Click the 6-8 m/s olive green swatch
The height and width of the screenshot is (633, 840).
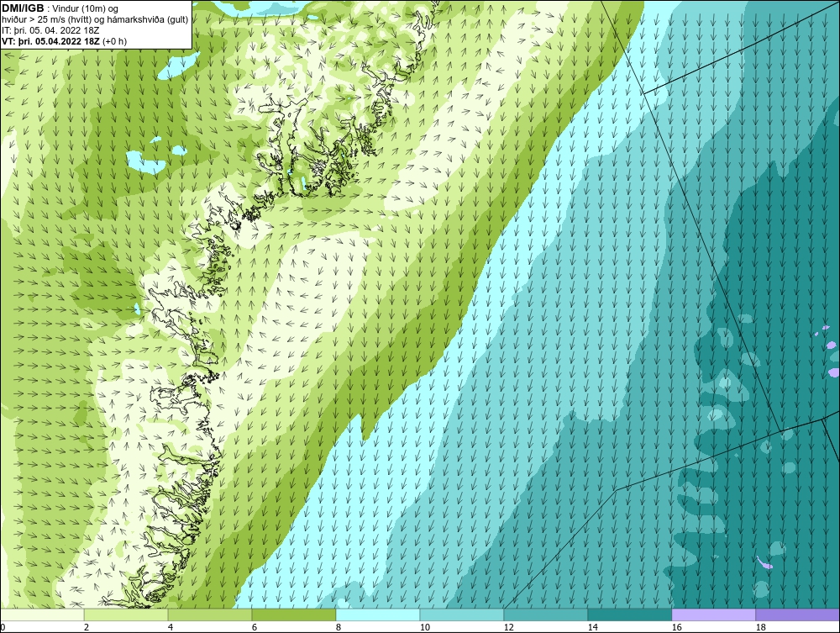tap(294, 615)
